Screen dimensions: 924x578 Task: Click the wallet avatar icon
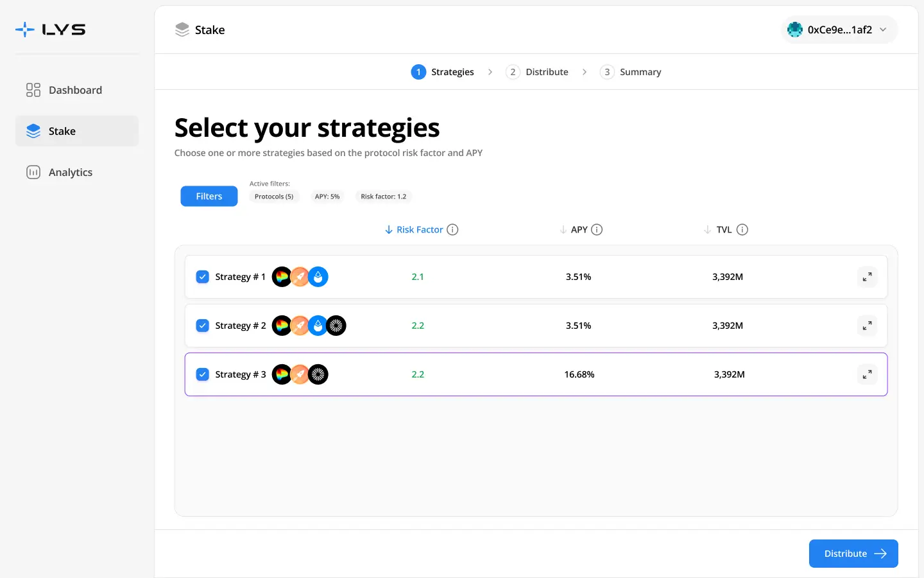[795, 30]
